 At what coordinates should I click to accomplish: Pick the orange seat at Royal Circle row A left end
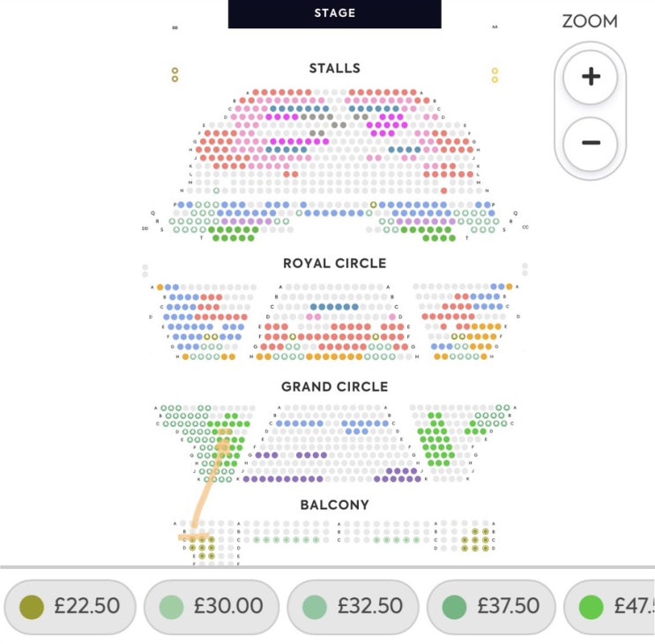click(160, 287)
